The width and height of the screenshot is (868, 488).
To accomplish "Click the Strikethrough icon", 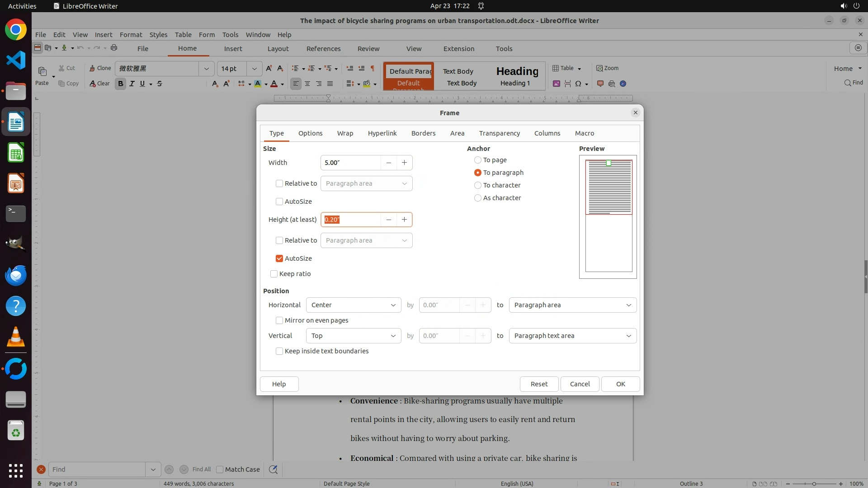I will (x=160, y=84).
